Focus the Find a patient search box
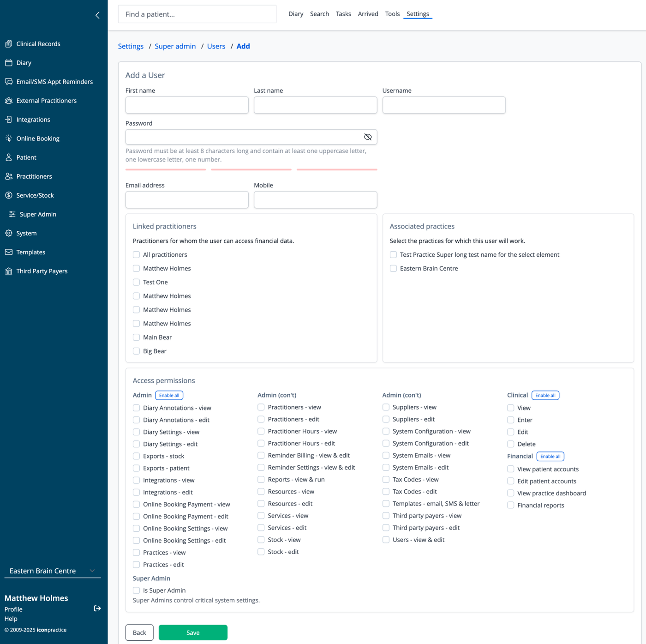 (197, 14)
